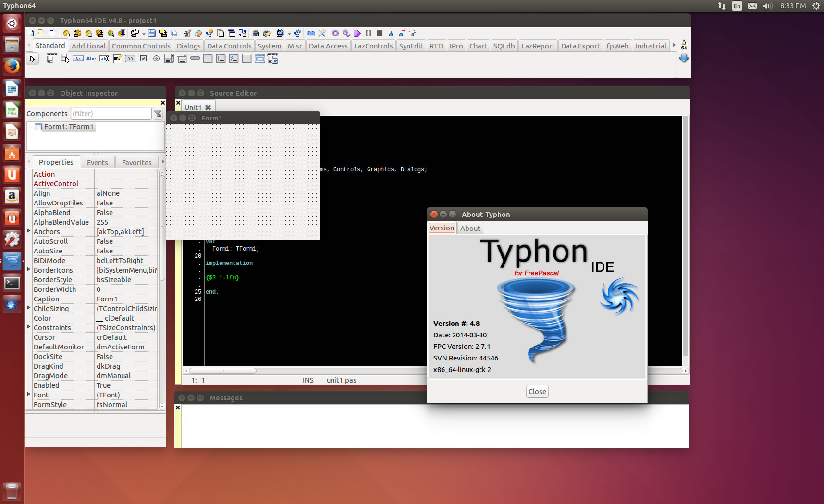The width and height of the screenshot is (824, 504).
Task: Click the wrench and screwdriver options icon
Action: pyautogui.click(x=322, y=33)
